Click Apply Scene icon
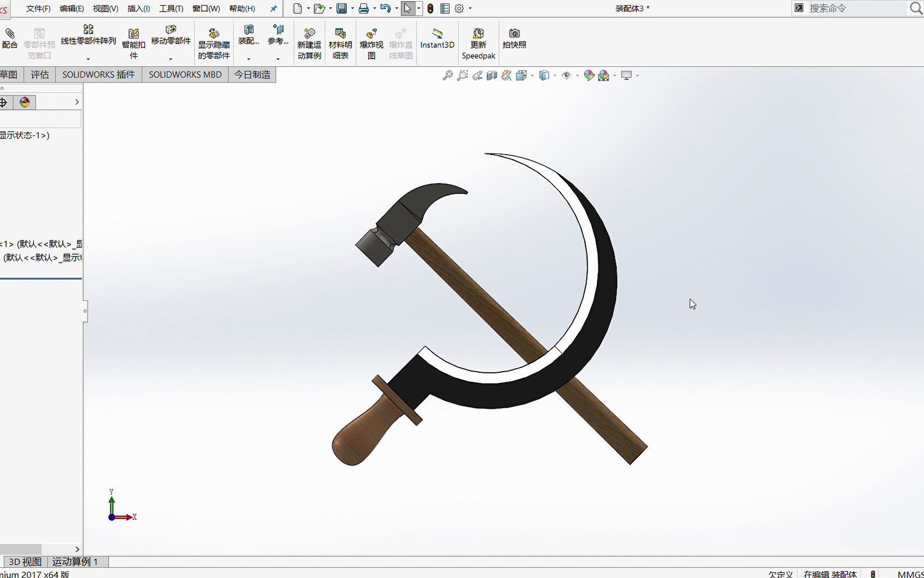924x578 pixels. tap(604, 75)
